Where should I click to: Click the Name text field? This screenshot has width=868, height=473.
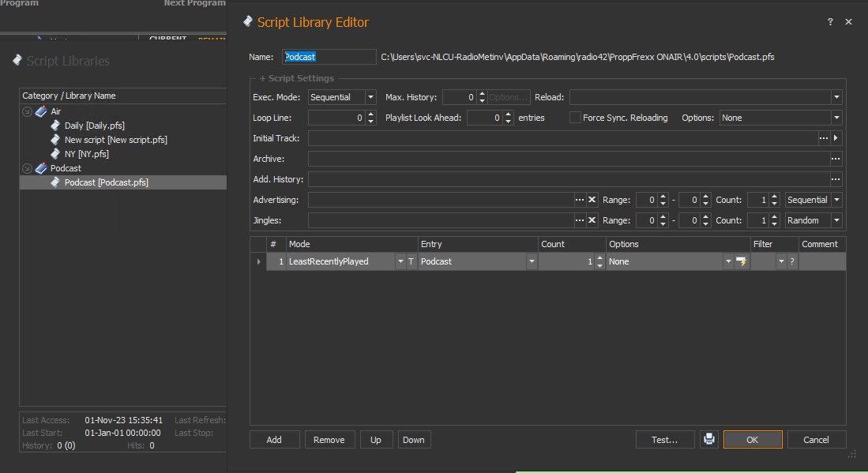point(329,57)
